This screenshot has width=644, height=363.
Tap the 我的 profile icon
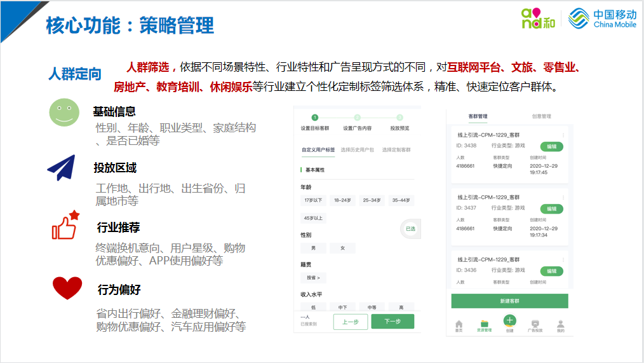pos(560,324)
